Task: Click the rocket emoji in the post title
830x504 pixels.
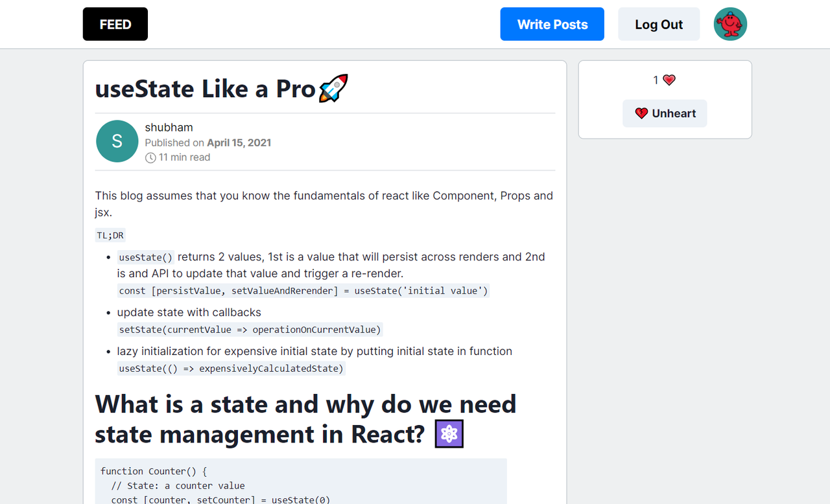Action: (x=333, y=87)
